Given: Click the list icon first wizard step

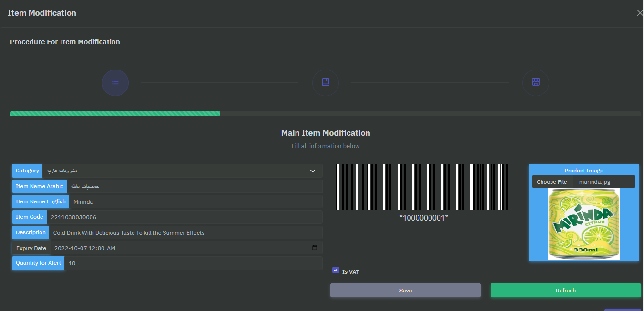Looking at the screenshot, I should coord(115,82).
